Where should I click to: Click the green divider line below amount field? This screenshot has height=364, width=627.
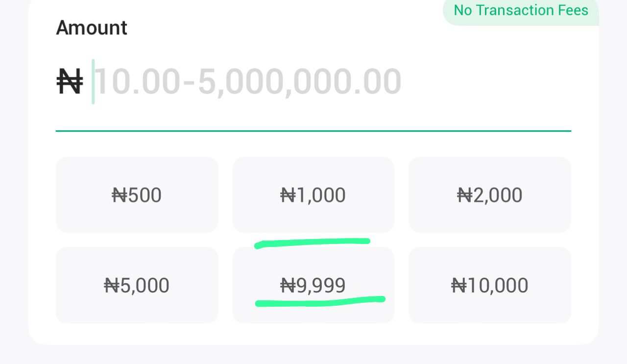pos(313,131)
